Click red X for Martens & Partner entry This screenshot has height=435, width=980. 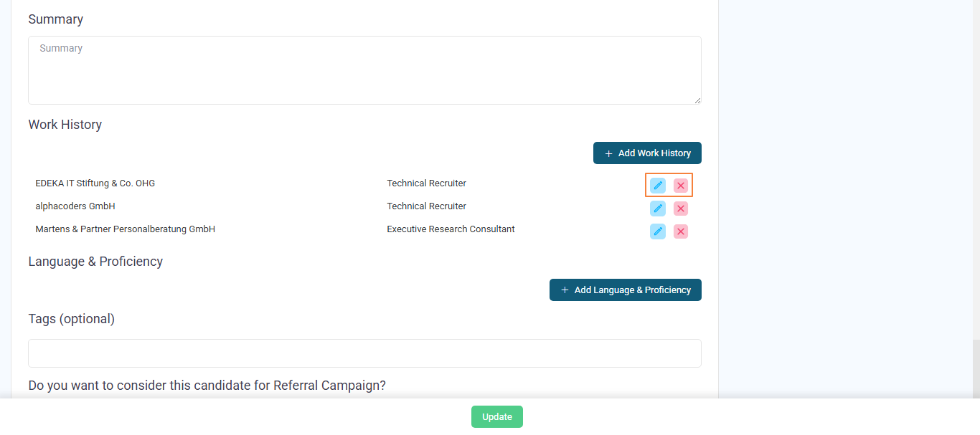coord(681,231)
